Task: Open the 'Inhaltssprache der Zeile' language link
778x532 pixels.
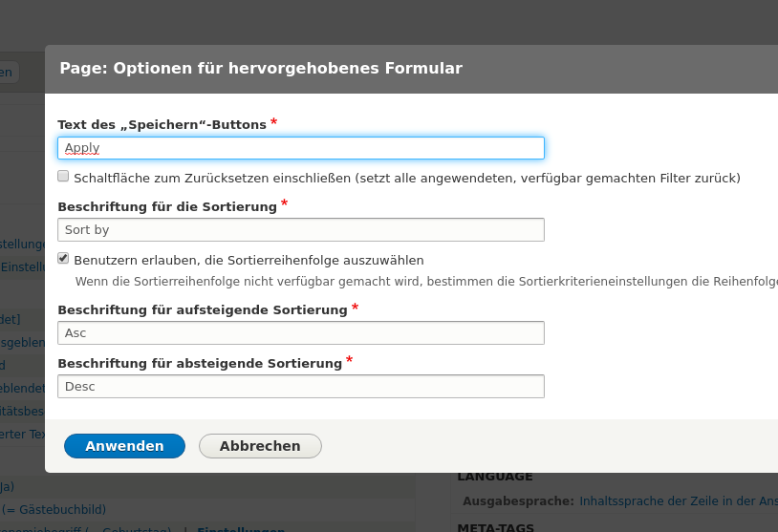Action: (677, 500)
